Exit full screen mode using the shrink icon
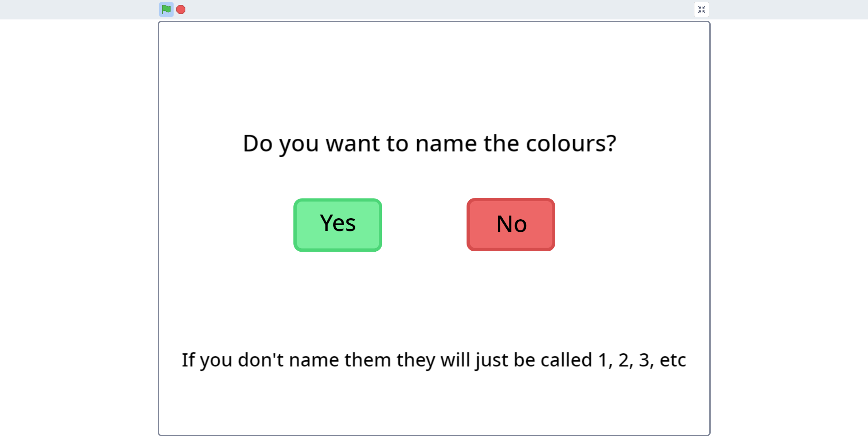Viewport: 868px width, 437px height. (x=701, y=9)
